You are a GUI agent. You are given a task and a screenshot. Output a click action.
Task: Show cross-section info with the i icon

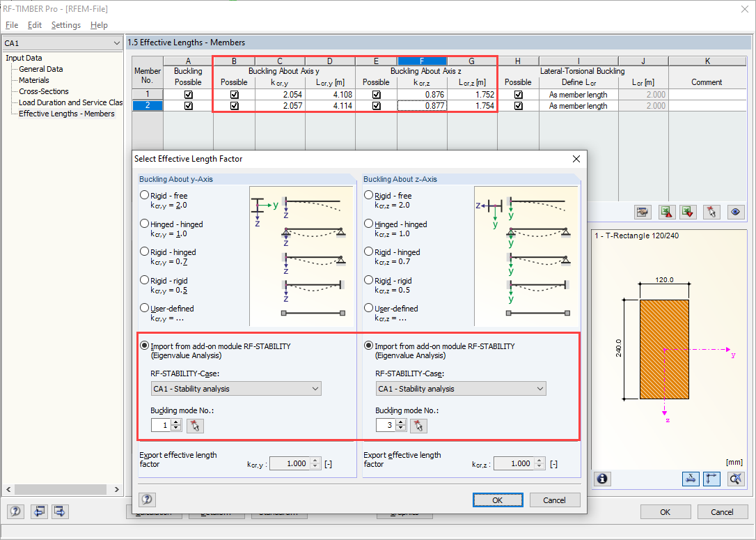tap(602, 479)
